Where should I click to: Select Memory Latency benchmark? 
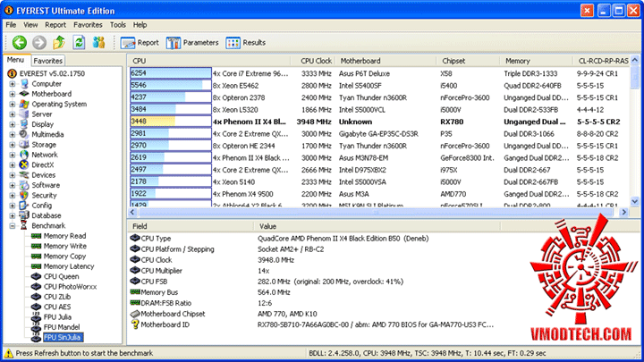coord(69,266)
